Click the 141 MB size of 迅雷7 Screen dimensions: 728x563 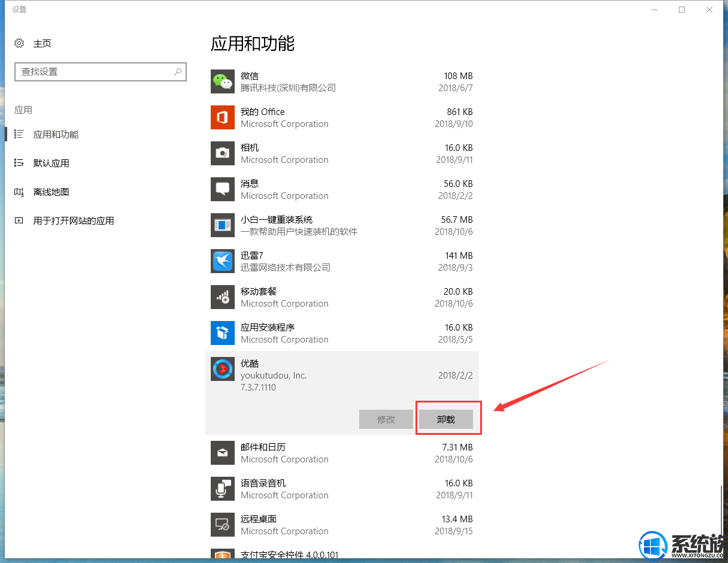459,255
